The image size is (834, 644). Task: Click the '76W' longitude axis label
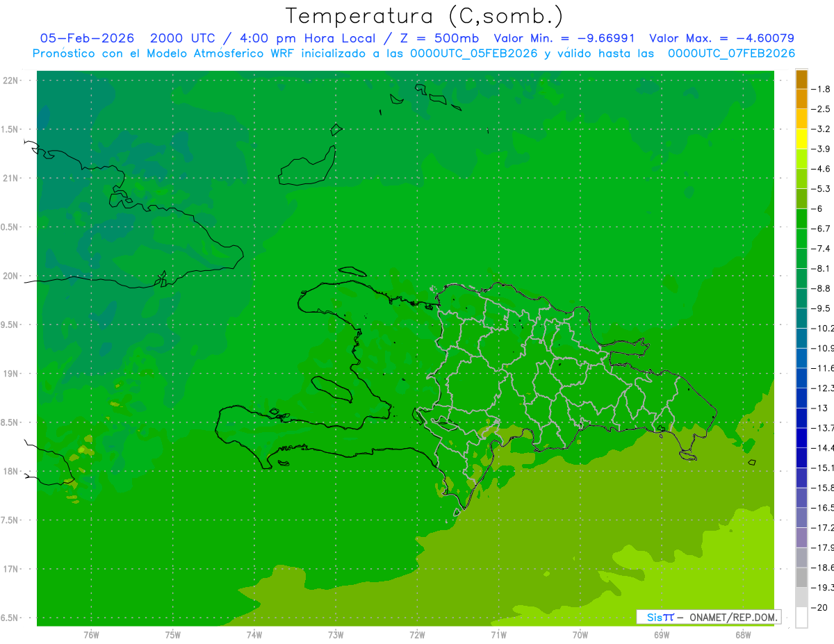pos(91,634)
